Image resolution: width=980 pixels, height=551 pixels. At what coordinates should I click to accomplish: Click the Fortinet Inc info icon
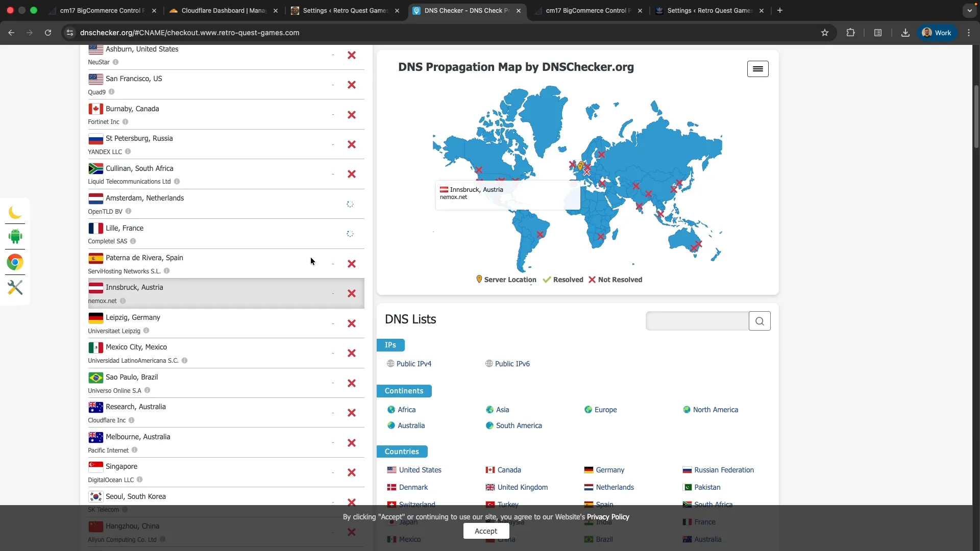pos(125,122)
